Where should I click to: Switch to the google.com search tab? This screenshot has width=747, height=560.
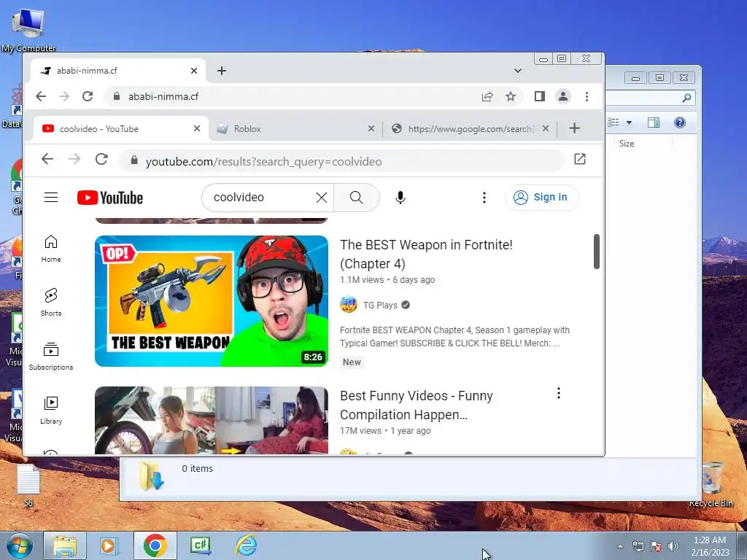(x=469, y=128)
